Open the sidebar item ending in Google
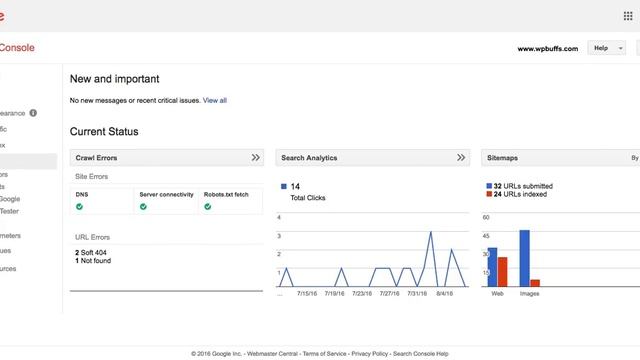Image resolution: width=640 pixels, height=360 pixels. tap(10, 199)
